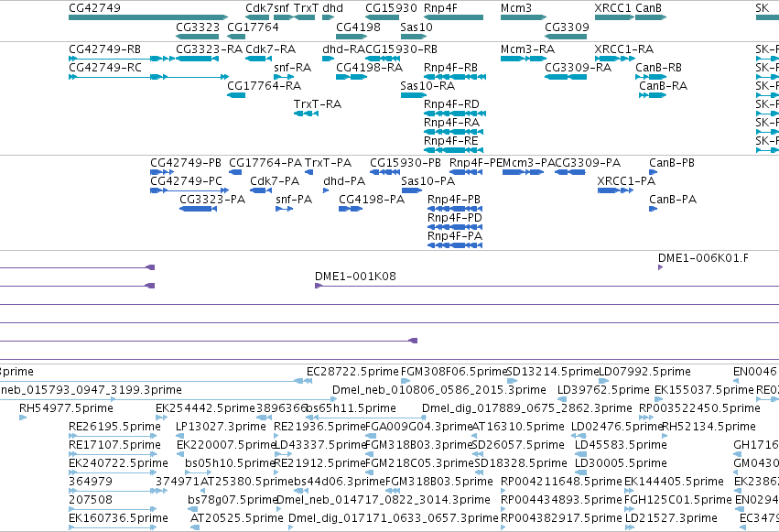Click the Cdk7 gene label
The height and width of the screenshot is (532, 779).
[259, 8]
